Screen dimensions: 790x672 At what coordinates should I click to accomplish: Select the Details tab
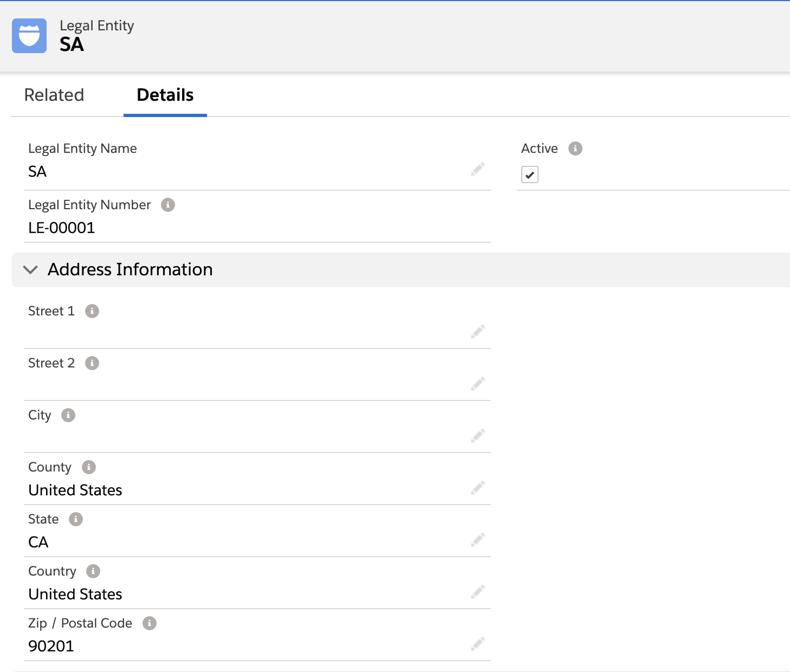(x=165, y=95)
